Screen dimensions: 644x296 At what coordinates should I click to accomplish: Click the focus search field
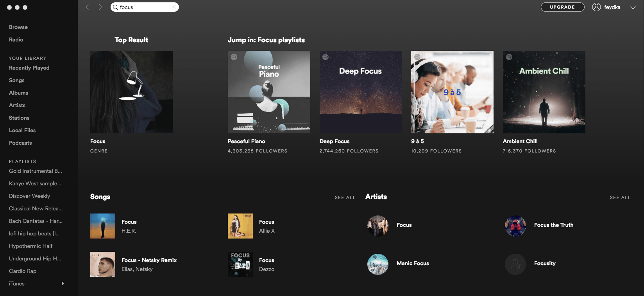(x=145, y=7)
